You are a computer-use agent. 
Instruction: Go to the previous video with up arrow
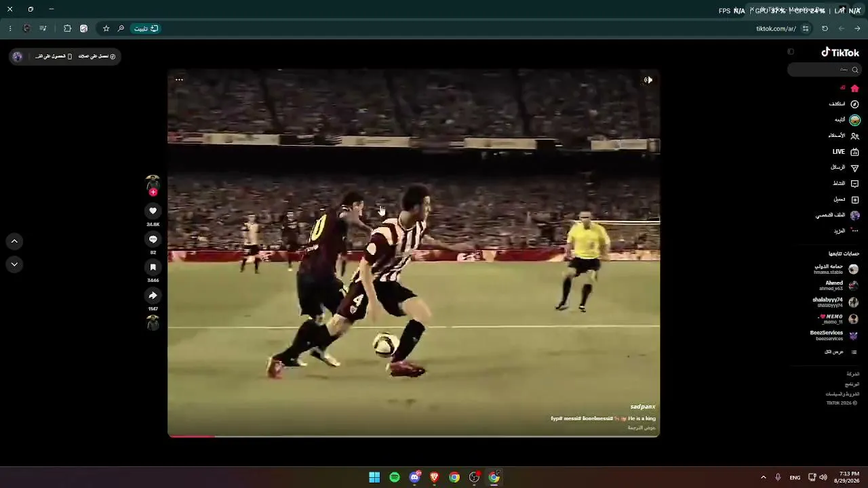tap(14, 241)
